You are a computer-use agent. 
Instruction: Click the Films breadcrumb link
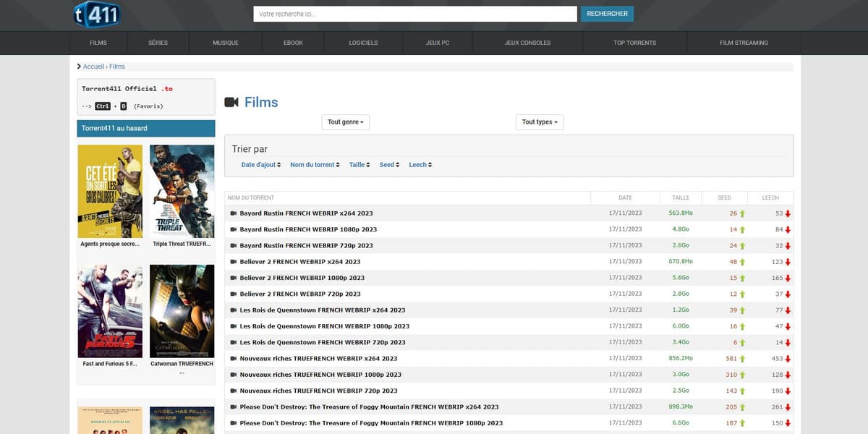click(117, 67)
